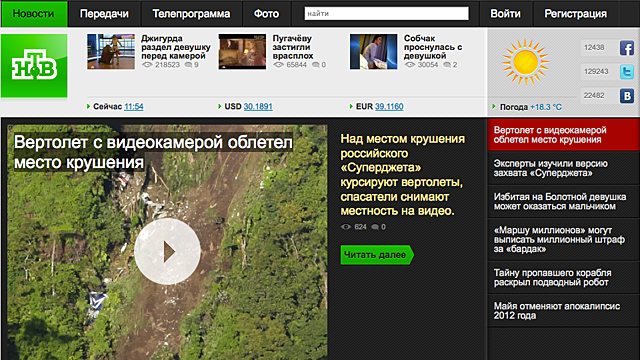
Task: Click the sun weather icon
Action: 525,62
